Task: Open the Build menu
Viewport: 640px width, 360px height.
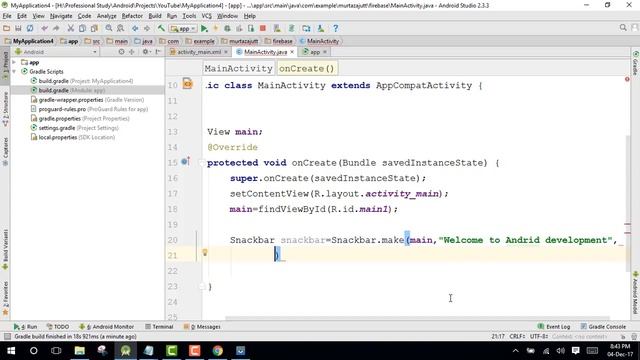Action: pyautogui.click(x=155, y=16)
